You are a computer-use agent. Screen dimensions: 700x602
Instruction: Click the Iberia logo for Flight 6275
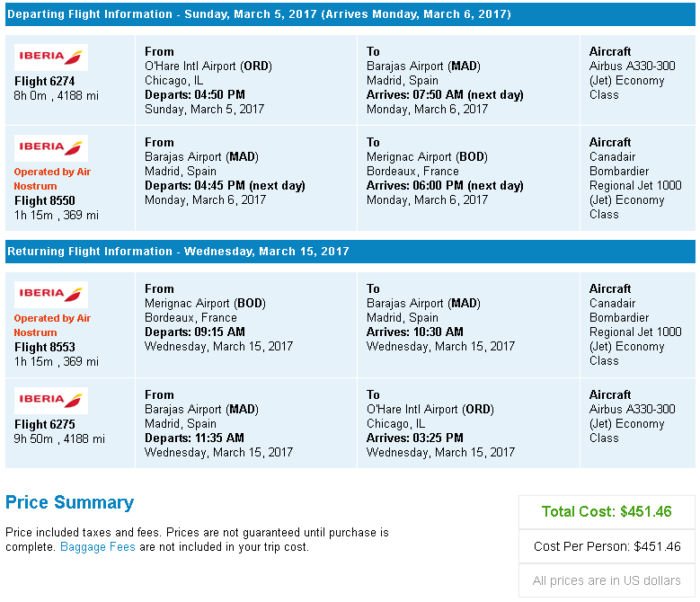tap(51, 401)
